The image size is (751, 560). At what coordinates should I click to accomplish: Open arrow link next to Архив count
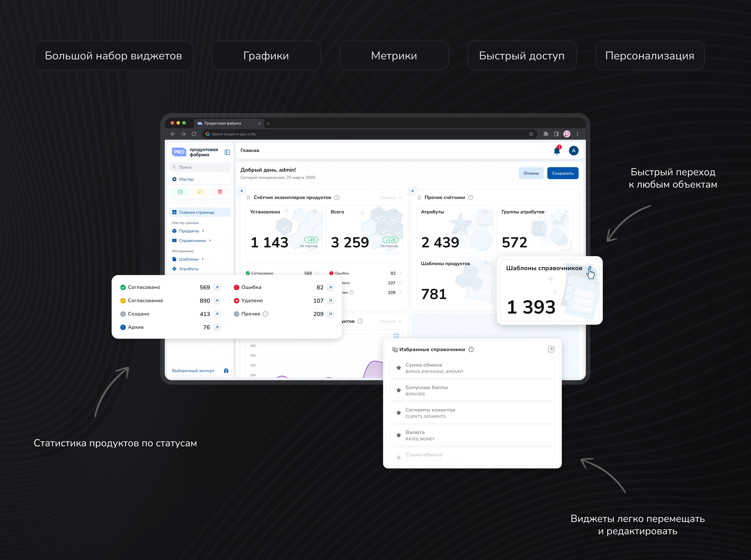tap(217, 327)
